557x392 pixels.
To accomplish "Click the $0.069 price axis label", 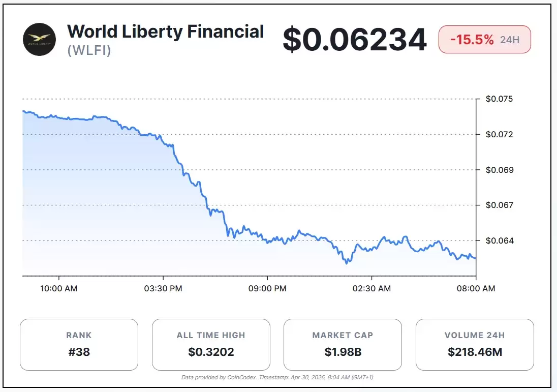I will click(x=500, y=170).
